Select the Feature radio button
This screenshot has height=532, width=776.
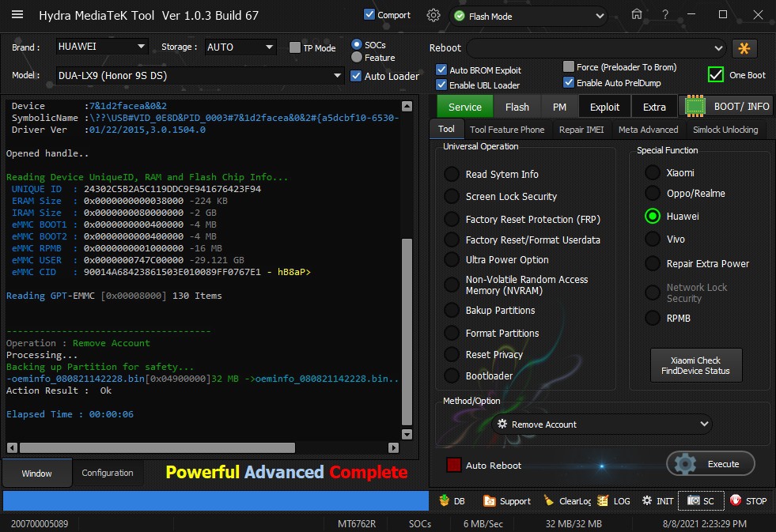click(x=356, y=58)
